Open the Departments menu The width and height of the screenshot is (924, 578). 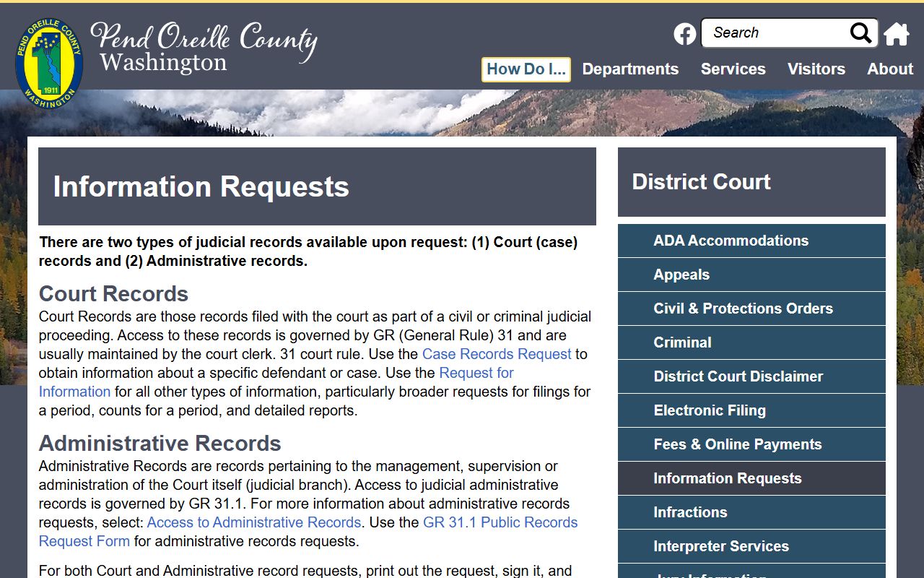coord(630,69)
